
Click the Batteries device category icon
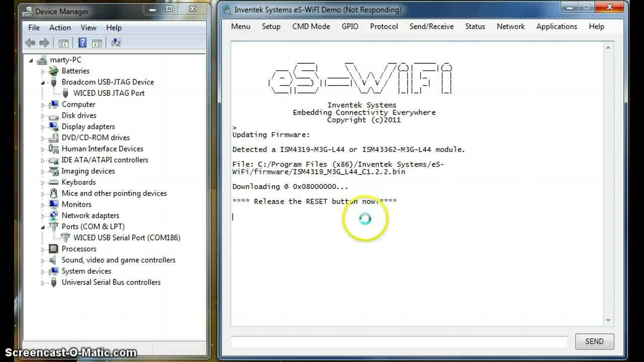pyautogui.click(x=53, y=71)
